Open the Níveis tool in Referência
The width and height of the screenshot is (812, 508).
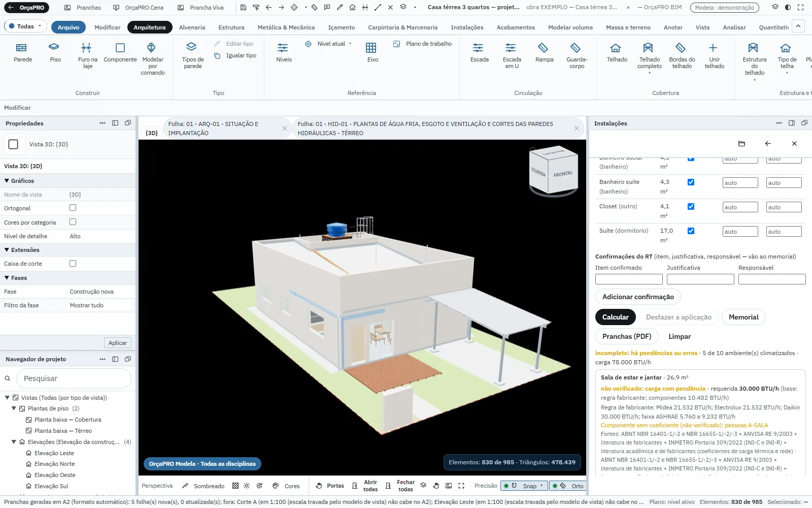[x=284, y=53]
